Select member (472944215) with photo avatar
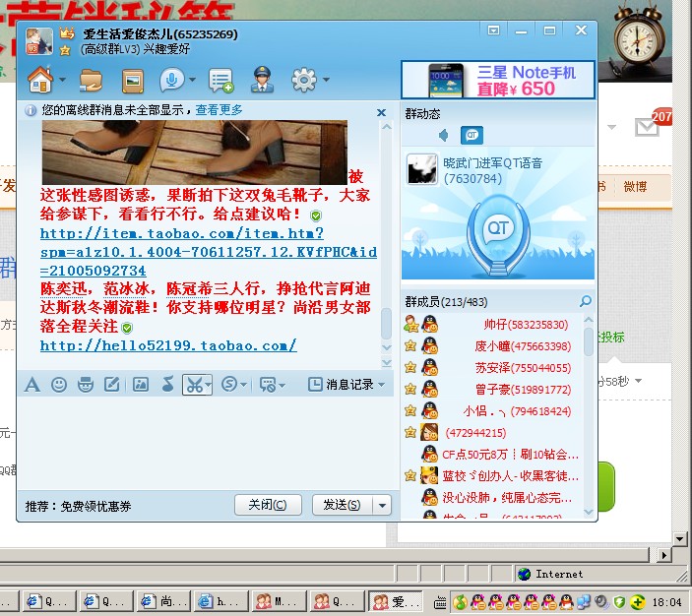 point(492,433)
